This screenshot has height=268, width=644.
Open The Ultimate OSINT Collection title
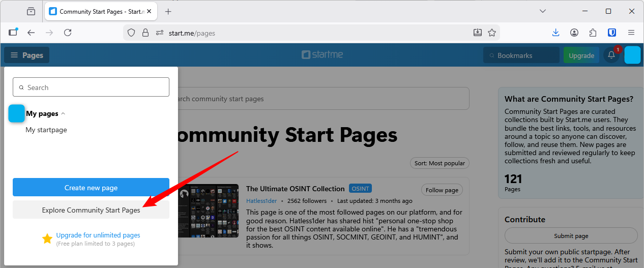click(296, 189)
